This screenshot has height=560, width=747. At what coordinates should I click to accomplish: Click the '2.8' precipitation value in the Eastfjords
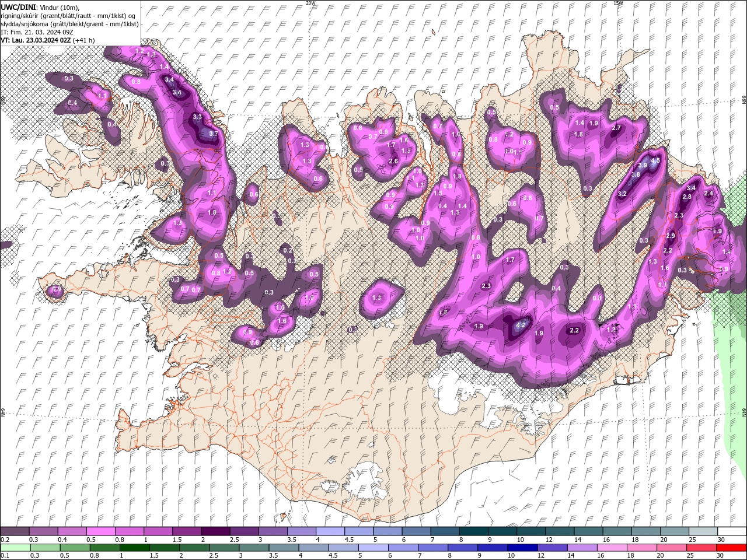click(x=687, y=197)
